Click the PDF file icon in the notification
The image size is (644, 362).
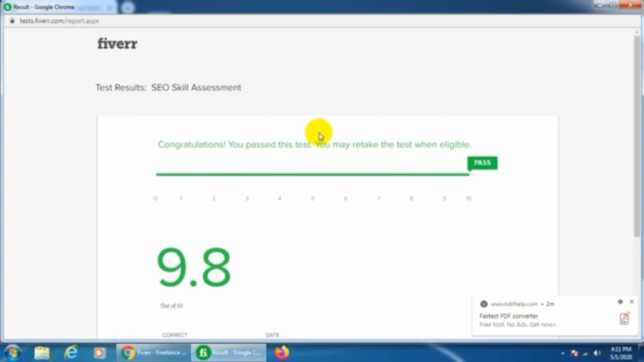(624, 318)
